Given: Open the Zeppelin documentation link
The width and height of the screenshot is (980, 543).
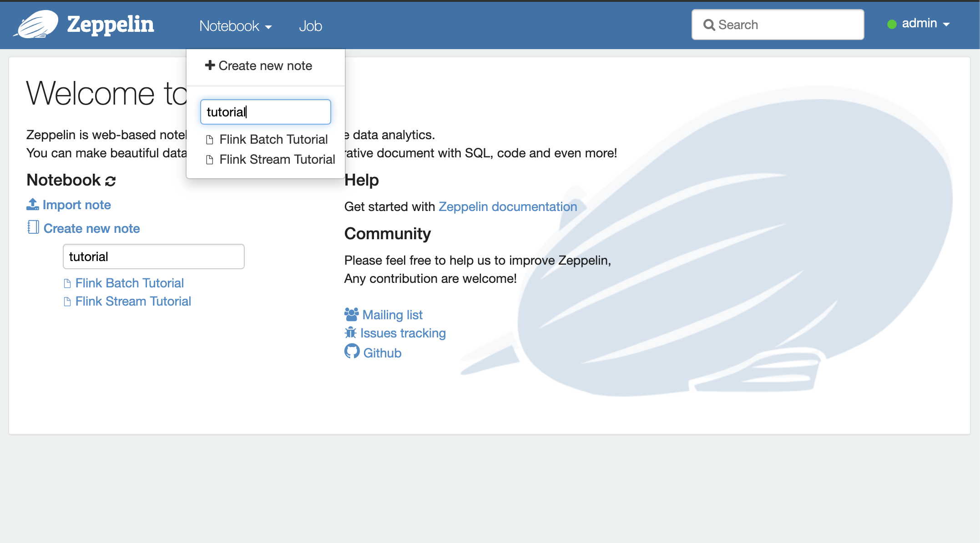Looking at the screenshot, I should coord(508,206).
